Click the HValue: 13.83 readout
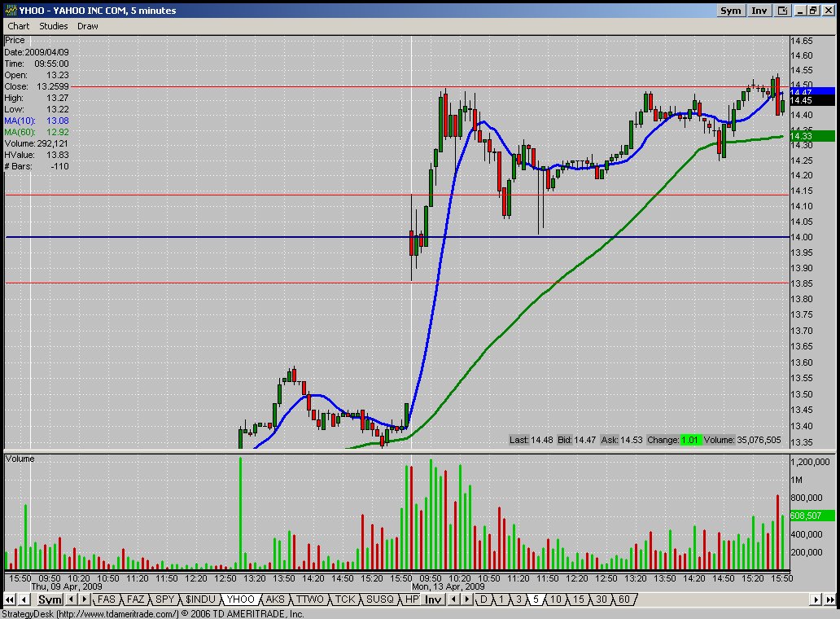840x619 pixels. (37, 155)
